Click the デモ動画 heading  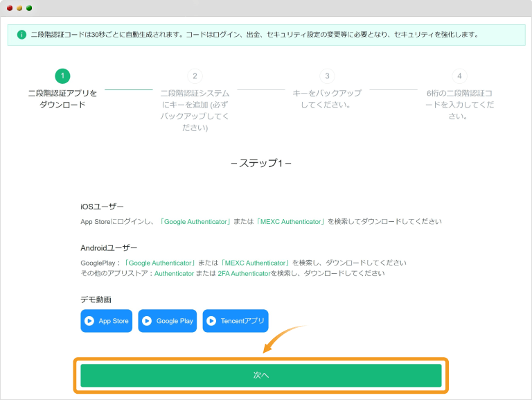pyautogui.click(x=96, y=299)
